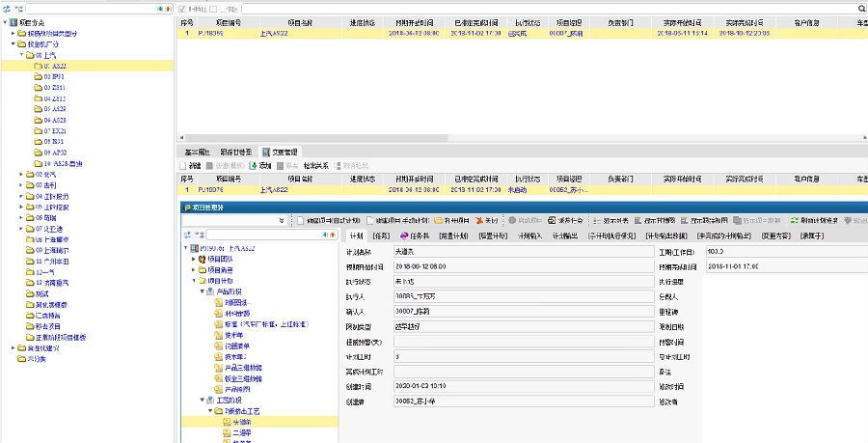
Task: Open the toolbar dropdown in 项目管理器 panel
Action: pos(281,220)
